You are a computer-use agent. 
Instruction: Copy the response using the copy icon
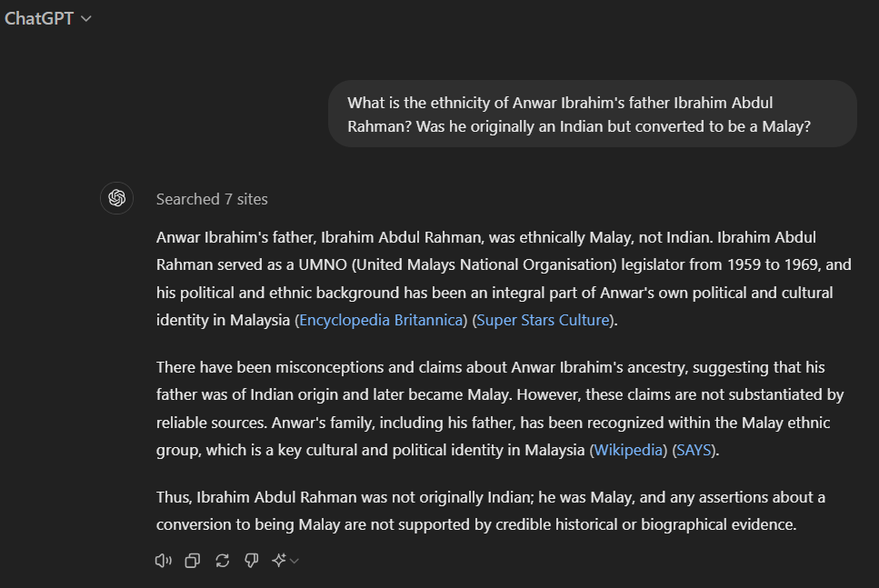point(193,561)
